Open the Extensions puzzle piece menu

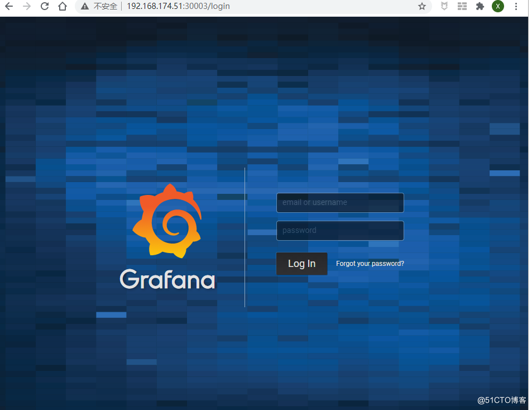[x=480, y=6]
